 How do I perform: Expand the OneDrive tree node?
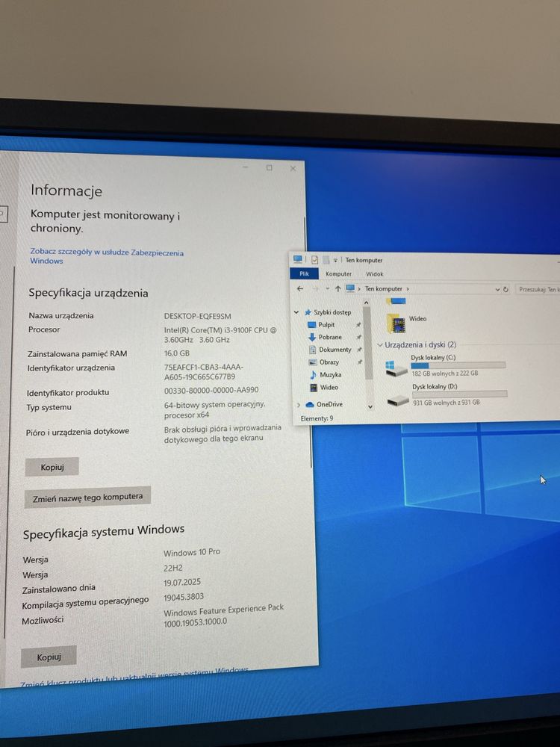point(299,405)
